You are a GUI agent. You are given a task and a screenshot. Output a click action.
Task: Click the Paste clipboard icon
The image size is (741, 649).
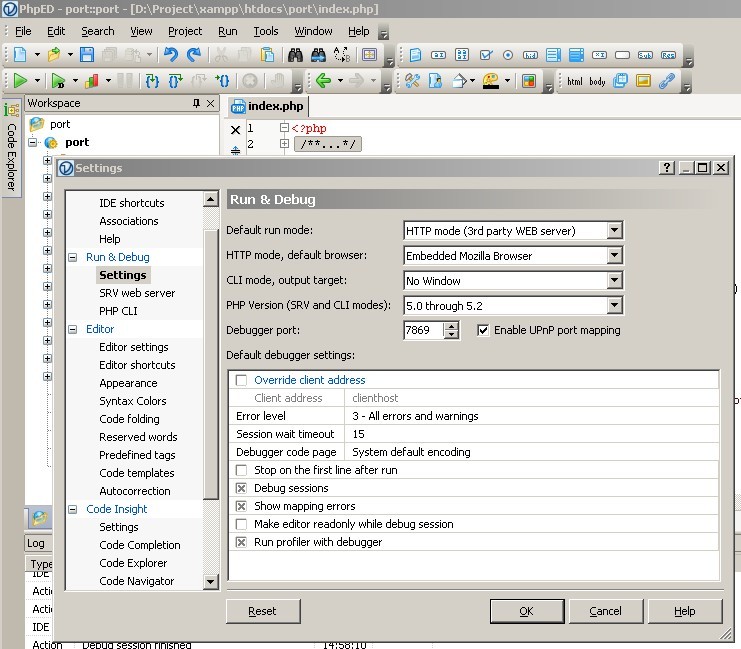267,55
